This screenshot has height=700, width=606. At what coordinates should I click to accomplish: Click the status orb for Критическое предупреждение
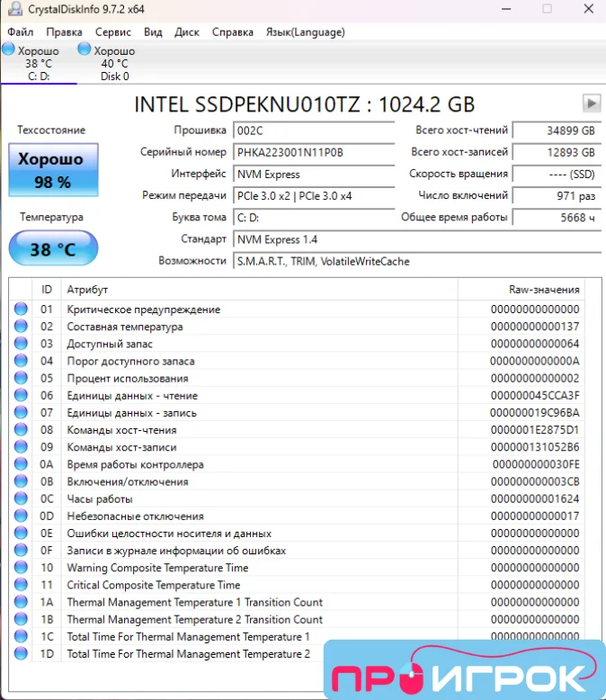coord(21,309)
